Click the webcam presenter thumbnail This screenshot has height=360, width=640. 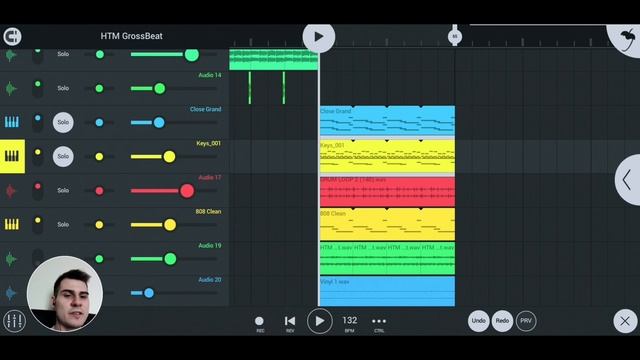tap(65, 293)
